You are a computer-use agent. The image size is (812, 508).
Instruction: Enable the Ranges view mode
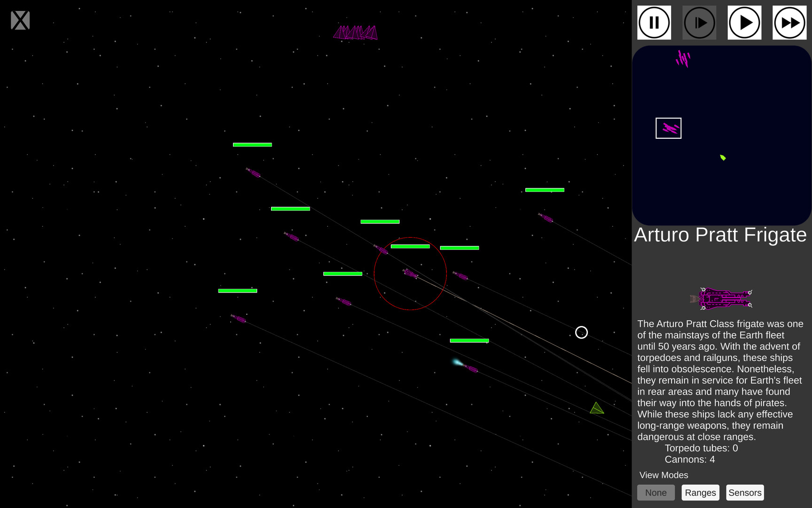pos(700,492)
